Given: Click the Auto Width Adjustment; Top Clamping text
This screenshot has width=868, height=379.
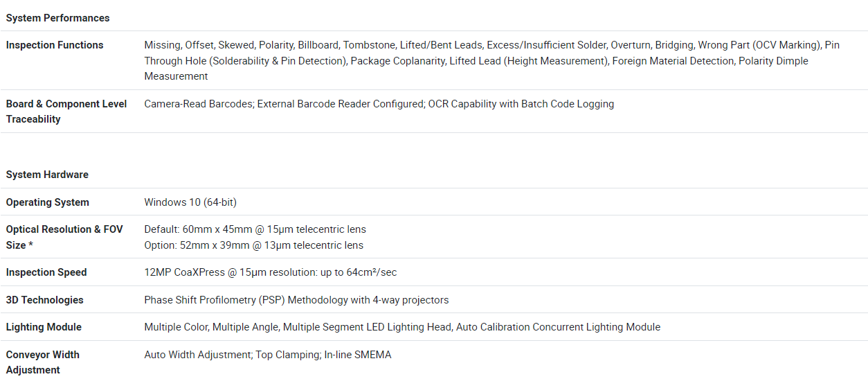Looking at the screenshot, I should pyautogui.click(x=267, y=355).
